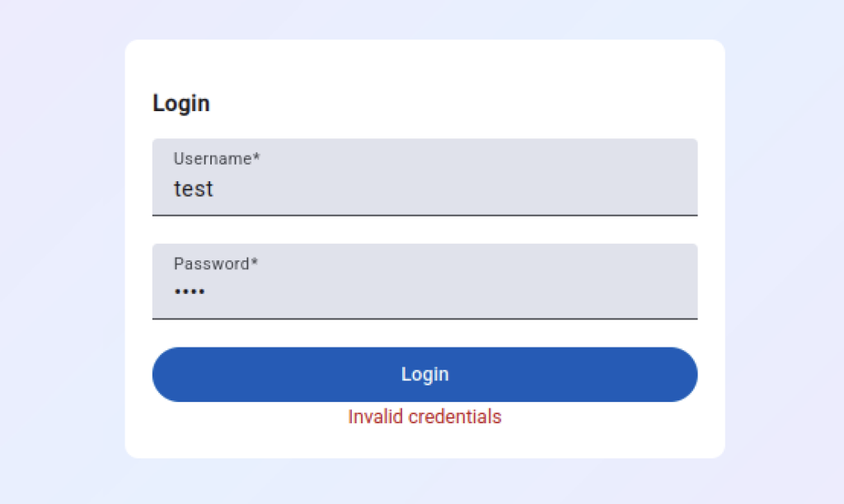Select the "Username*" floating label

coord(213,159)
